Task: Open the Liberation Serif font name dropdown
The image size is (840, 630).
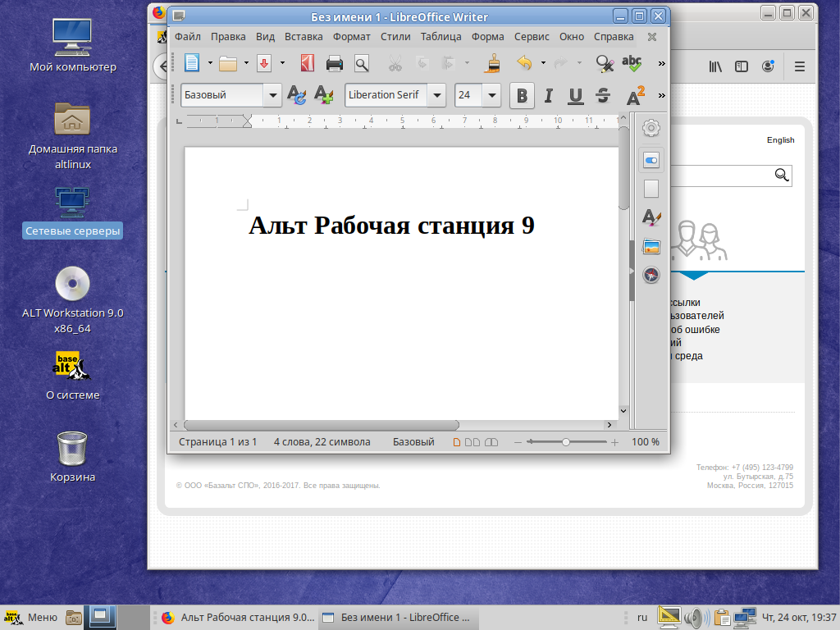Action: 437,95
